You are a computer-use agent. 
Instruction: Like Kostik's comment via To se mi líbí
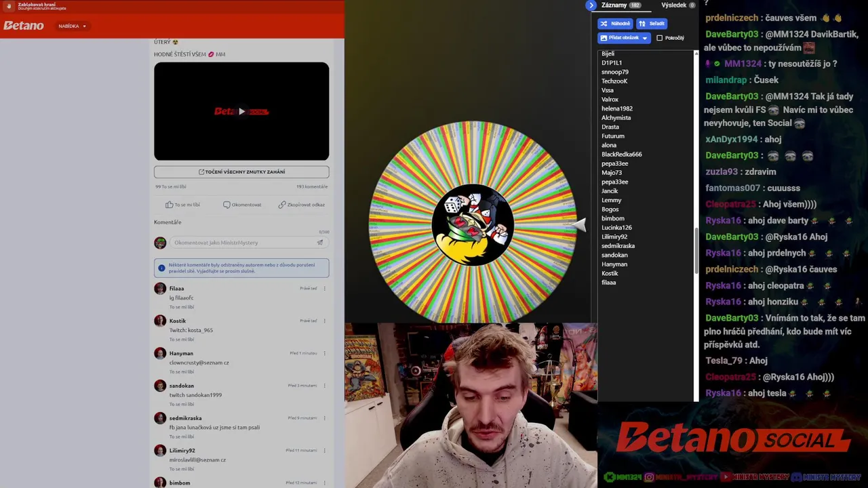pos(181,340)
